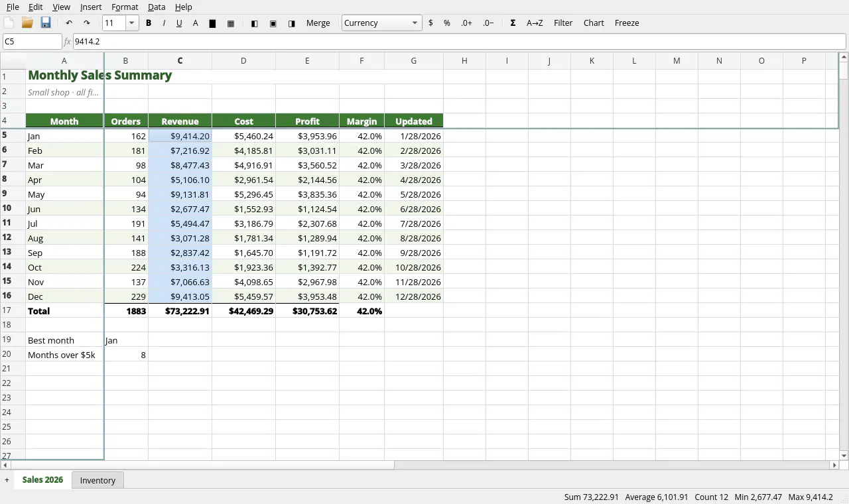849x504 pixels.
Task: Toggle bold formatting
Action: coord(149,23)
